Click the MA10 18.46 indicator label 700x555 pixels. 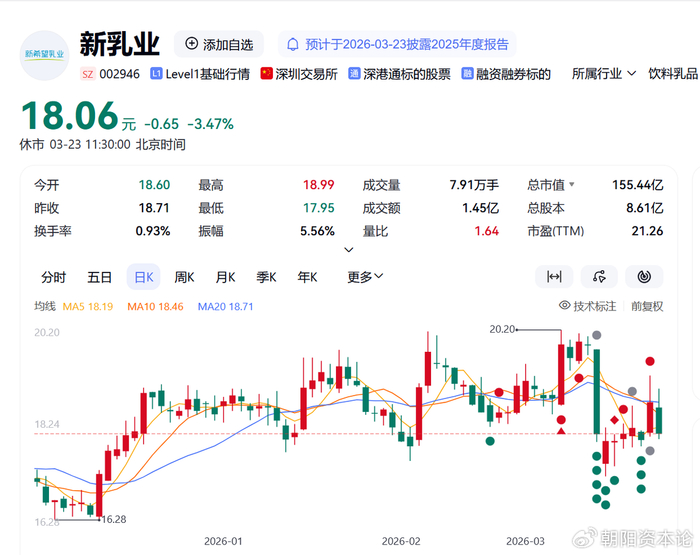point(155,307)
